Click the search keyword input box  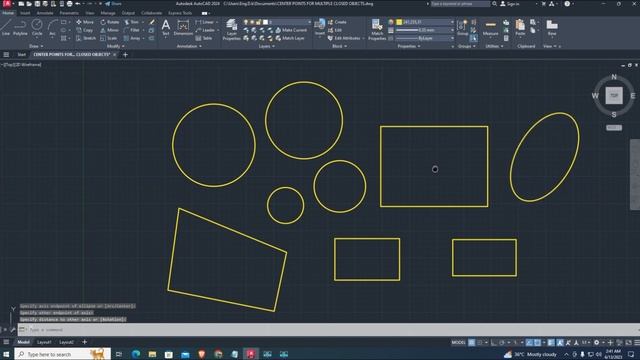click(x=460, y=4)
